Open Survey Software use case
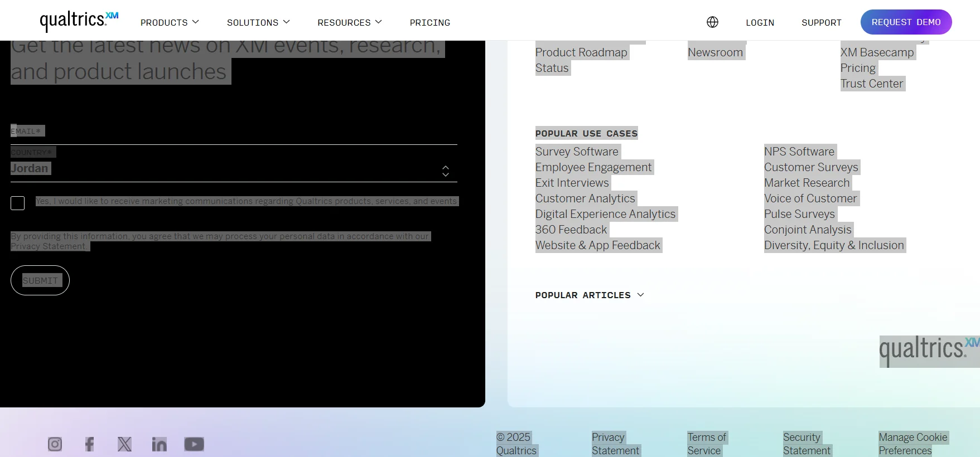This screenshot has height=457, width=980. [x=577, y=152]
